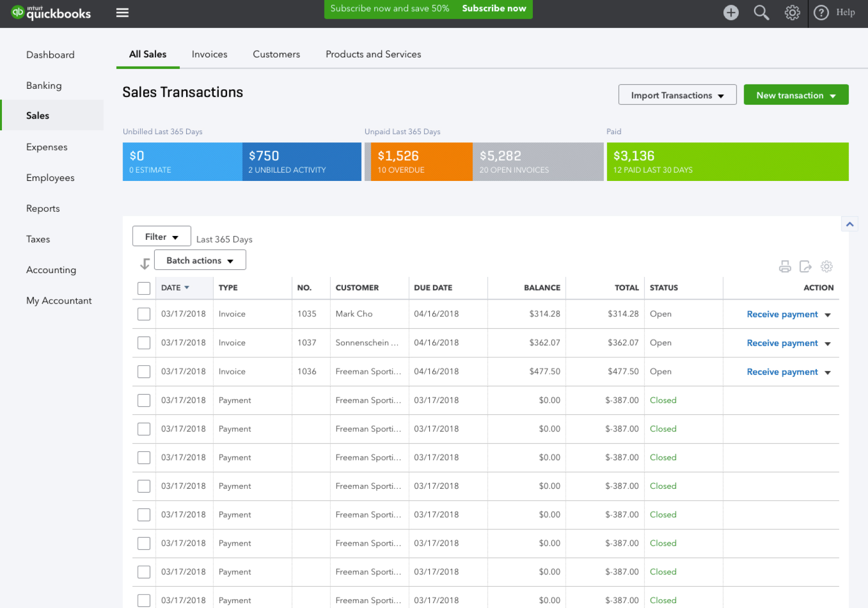Print the transactions list
The image size is (868, 608).
(786, 266)
